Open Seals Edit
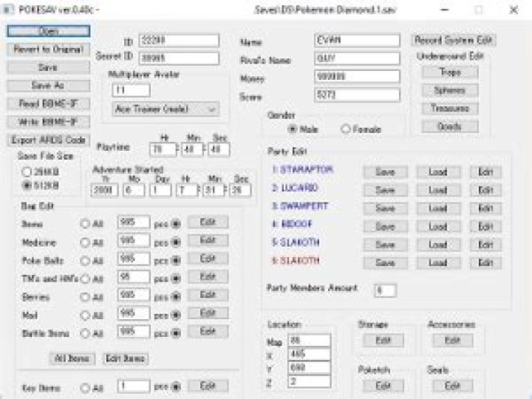Screen dimensions: 532x399 click(x=453, y=386)
